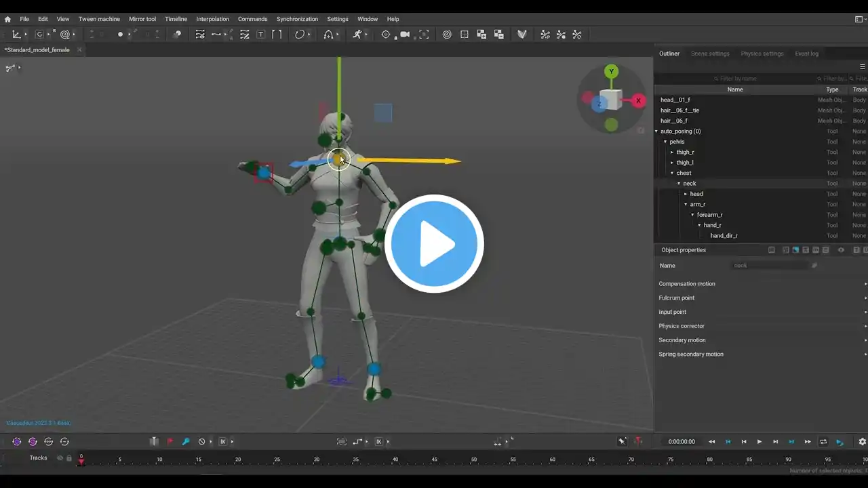
Task: Toggle the loop playback button
Action: (x=823, y=442)
